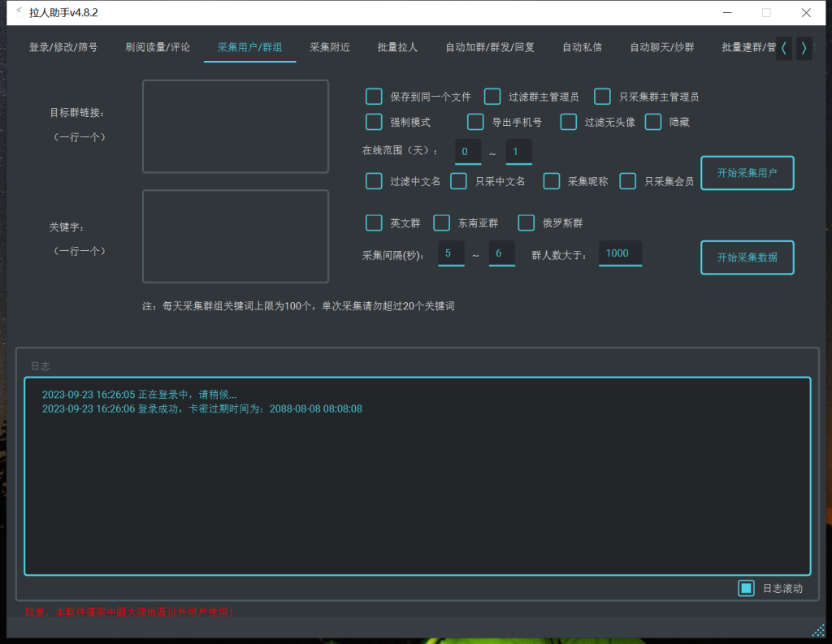Toggle the 过滤无头像 checkbox
The height and width of the screenshot is (644, 832).
pos(569,122)
